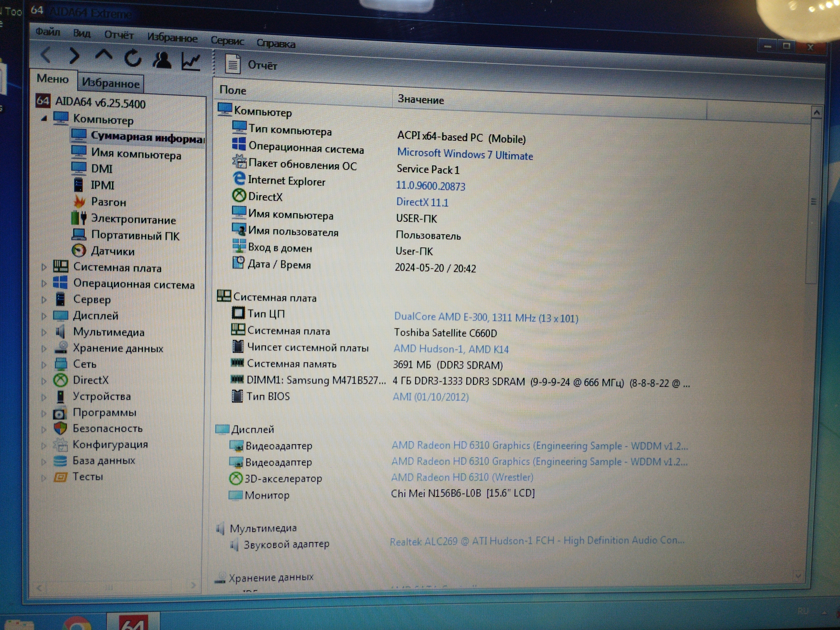
Task: Expand Сеть tree node
Action: (44, 364)
